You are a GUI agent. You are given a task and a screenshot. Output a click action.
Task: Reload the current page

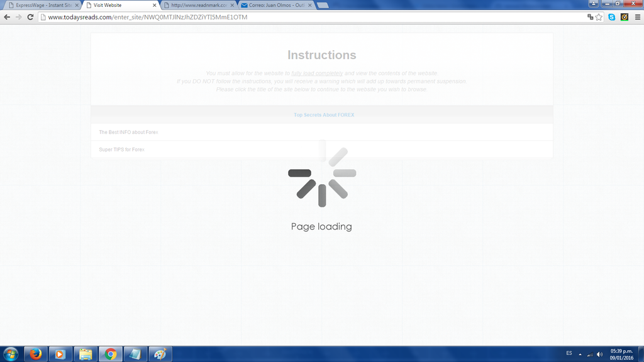(30, 17)
